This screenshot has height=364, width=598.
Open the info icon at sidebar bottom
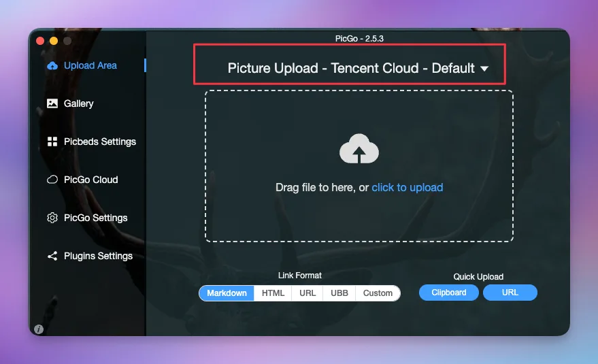coord(39,329)
